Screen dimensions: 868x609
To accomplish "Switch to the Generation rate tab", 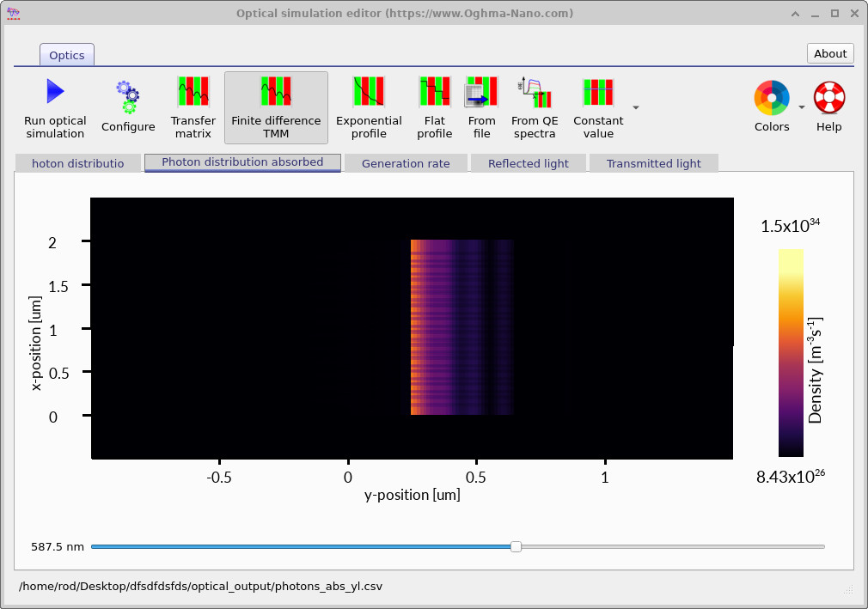I will point(406,163).
